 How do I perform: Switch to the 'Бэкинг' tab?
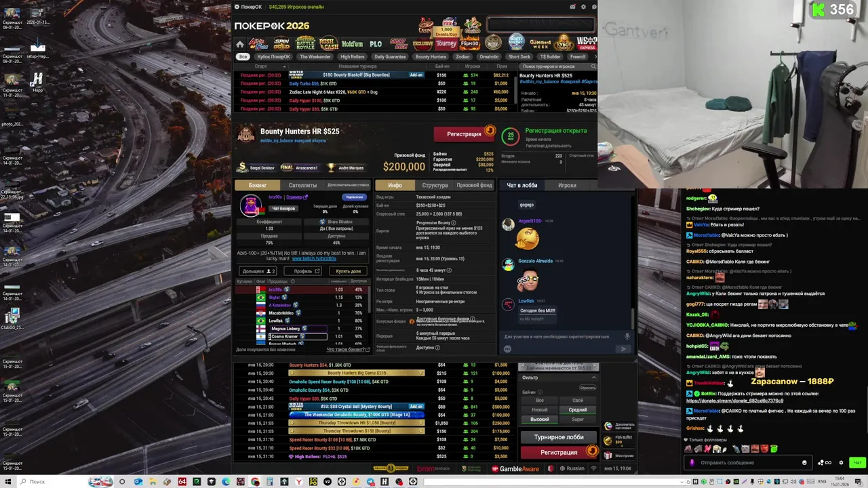pyautogui.click(x=258, y=185)
